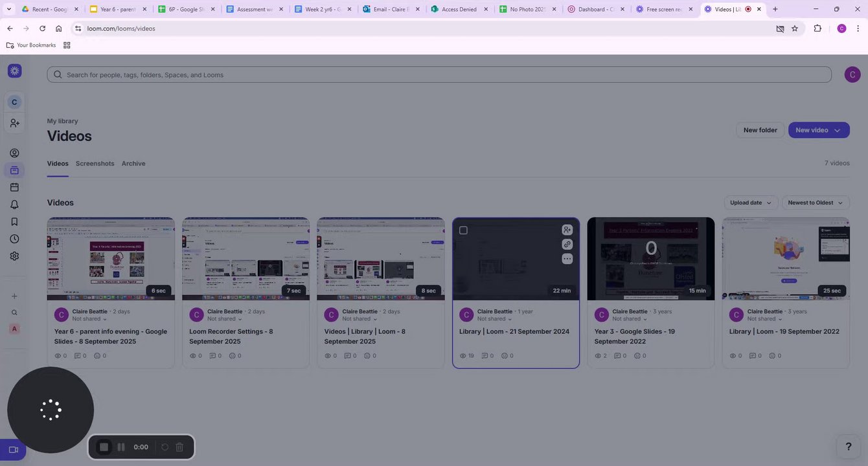Click the share-with-people icon on hovered video
This screenshot has height=466, width=868.
[567, 230]
